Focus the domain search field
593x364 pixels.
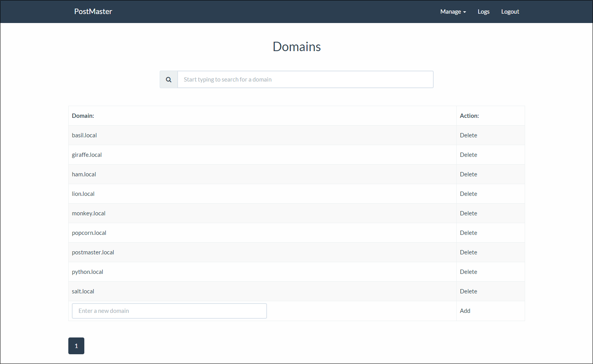point(305,80)
